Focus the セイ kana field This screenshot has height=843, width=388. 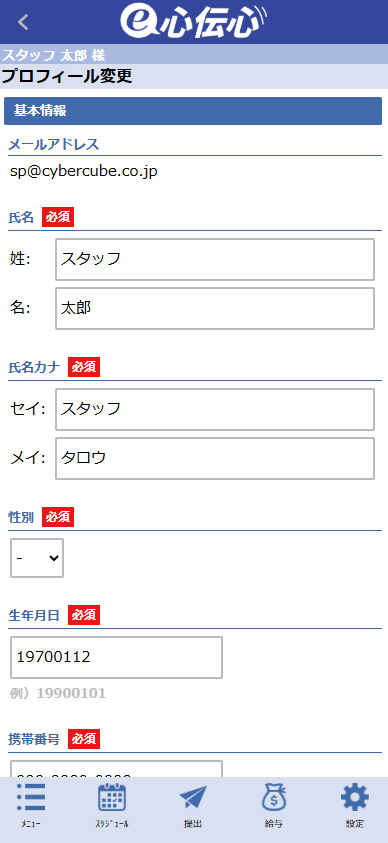coord(214,410)
